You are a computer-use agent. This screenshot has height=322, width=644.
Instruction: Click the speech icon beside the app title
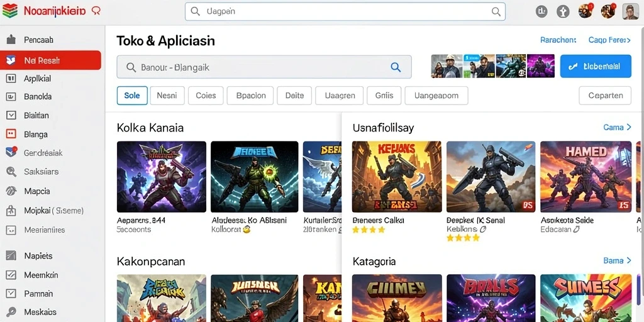pos(96,11)
